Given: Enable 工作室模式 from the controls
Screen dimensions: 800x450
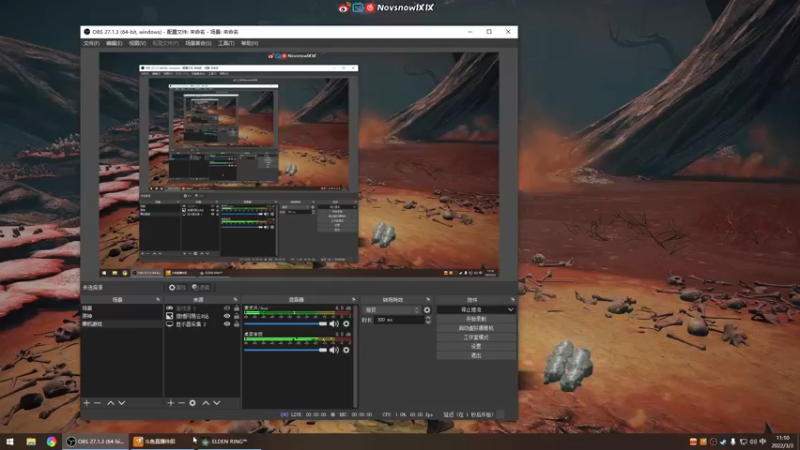Looking at the screenshot, I should click(476, 337).
